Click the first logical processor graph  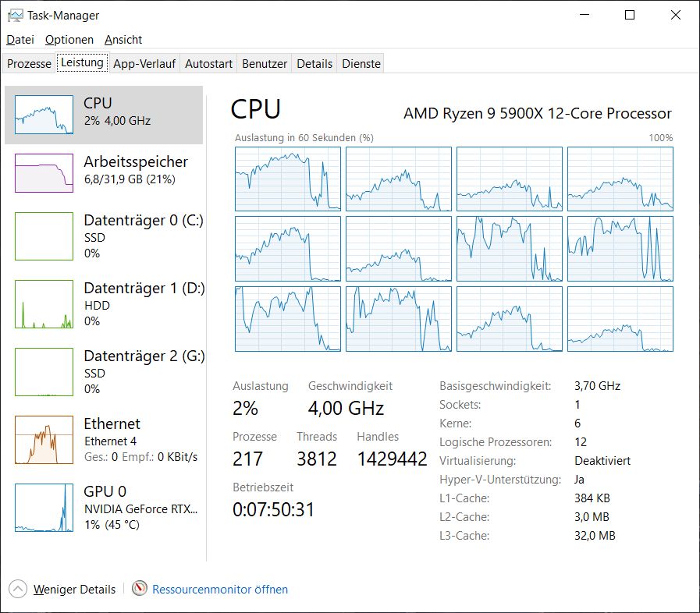coord(288,179)
